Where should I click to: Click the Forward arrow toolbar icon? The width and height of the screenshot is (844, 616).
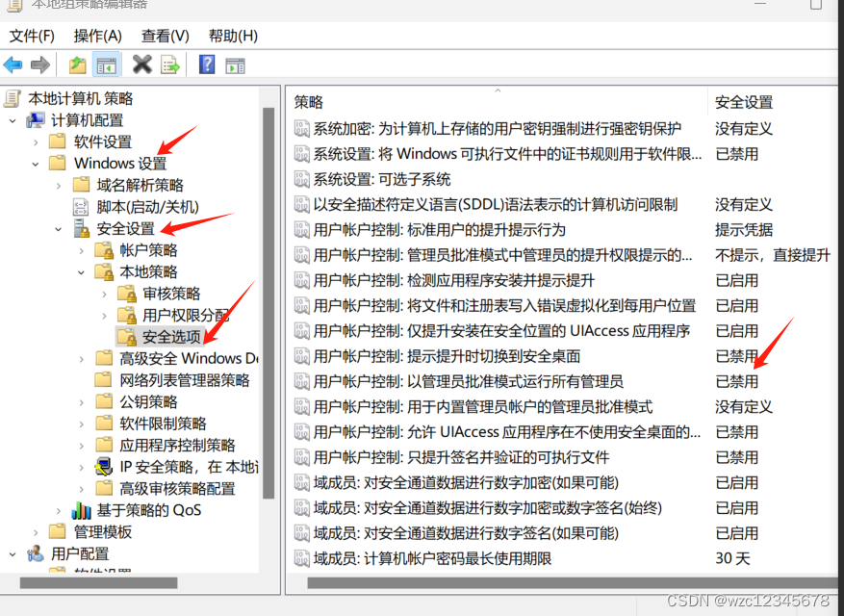pos(40,65)
